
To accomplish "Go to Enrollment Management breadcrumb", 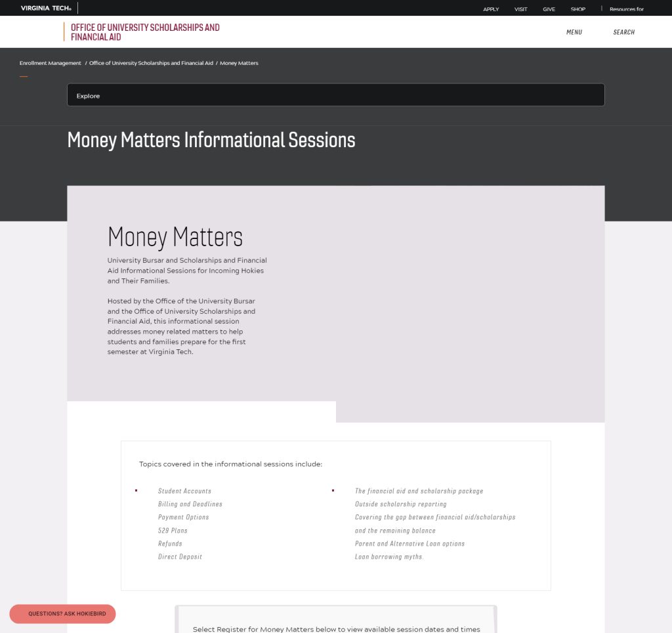I will click(50, 63).
